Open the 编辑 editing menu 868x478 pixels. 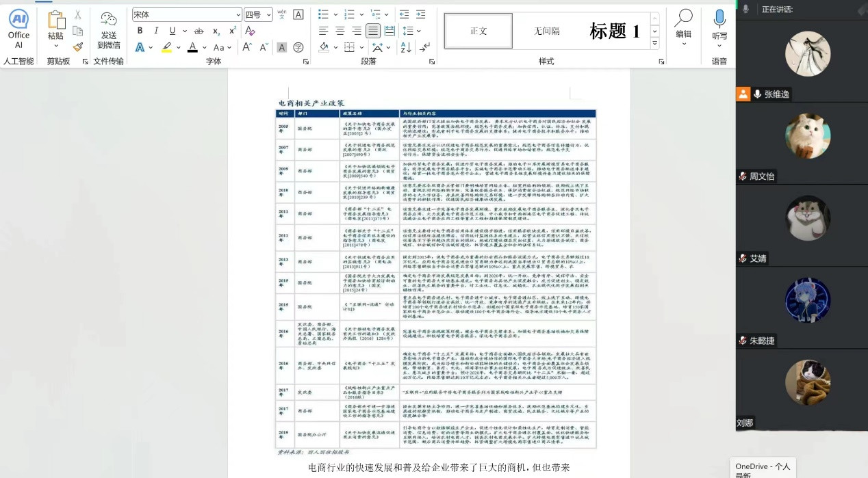(683, 26)
